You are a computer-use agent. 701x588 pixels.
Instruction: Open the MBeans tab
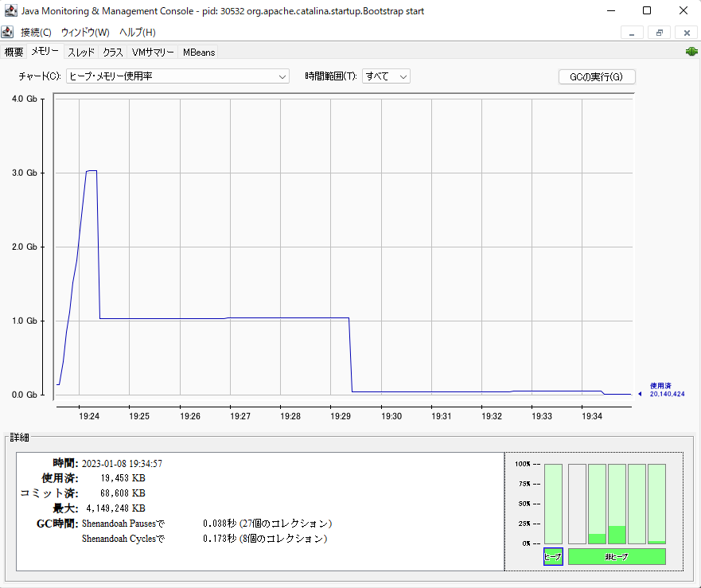(x=198, y=53)
